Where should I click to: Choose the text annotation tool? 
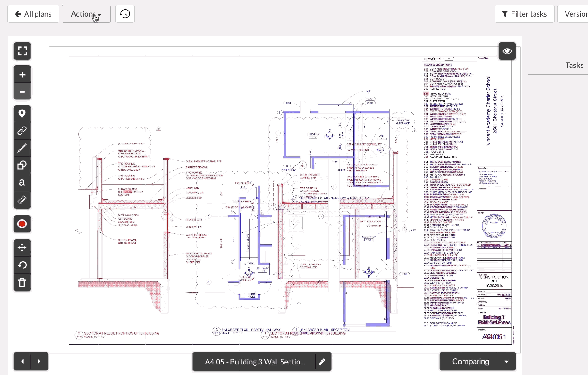(22, 182)
